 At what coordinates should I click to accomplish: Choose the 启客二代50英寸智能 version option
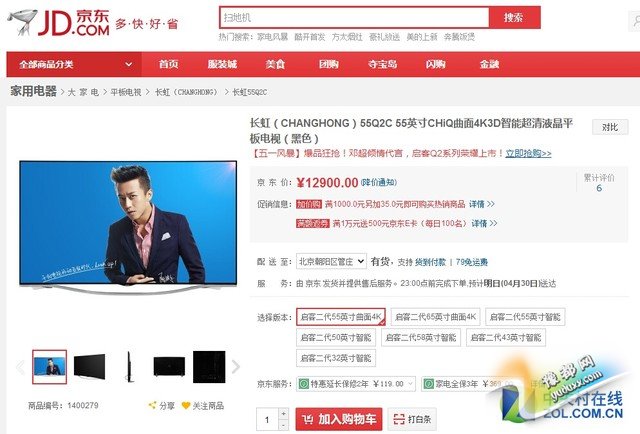click(336, 338)
